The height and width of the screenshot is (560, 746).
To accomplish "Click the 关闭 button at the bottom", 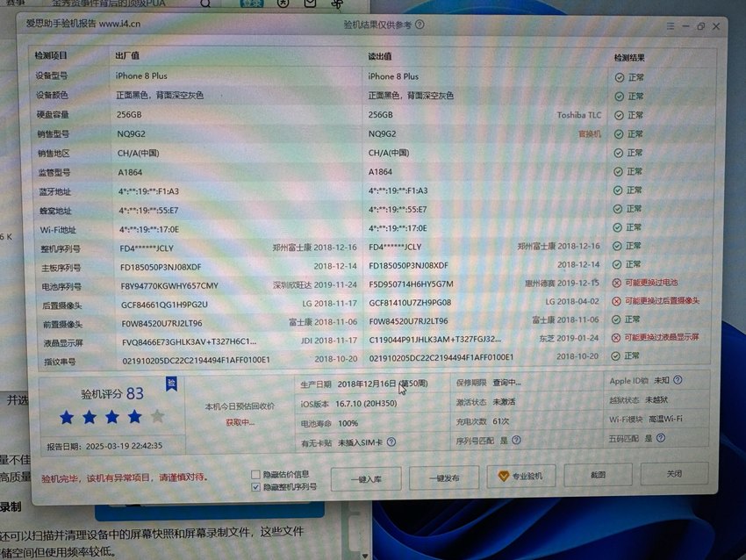I will [674, 473].
